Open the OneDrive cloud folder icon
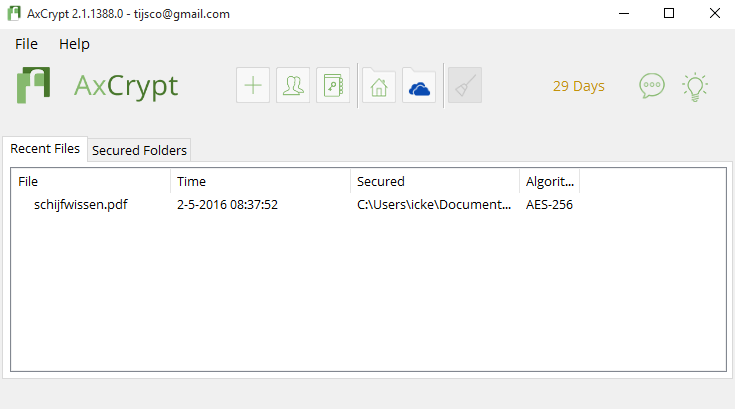735x409 pixels. pyautogui.click(x=419, y=86)
